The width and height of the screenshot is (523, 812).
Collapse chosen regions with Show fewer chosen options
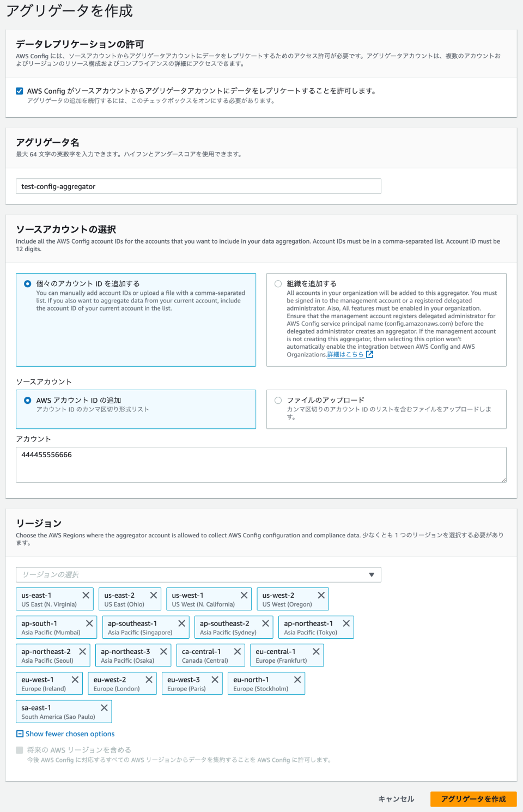pos(65,734)
